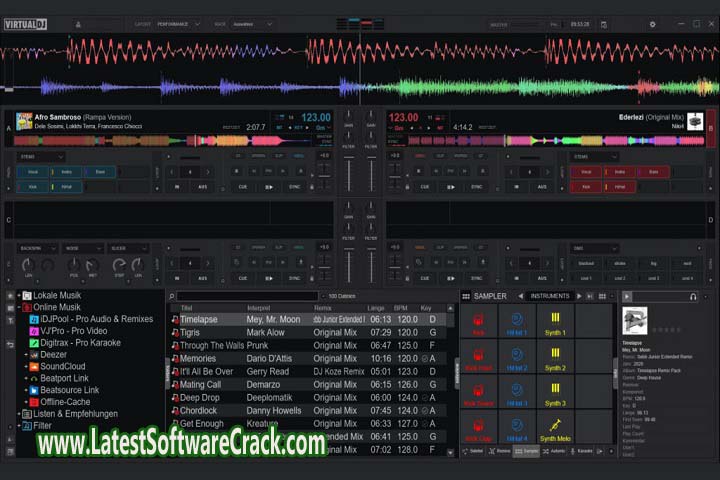Image resolution: width=720 pixels, height=480 pixels.
Task: Trigger the Synth 2 sampler pad
Action: 555,357
